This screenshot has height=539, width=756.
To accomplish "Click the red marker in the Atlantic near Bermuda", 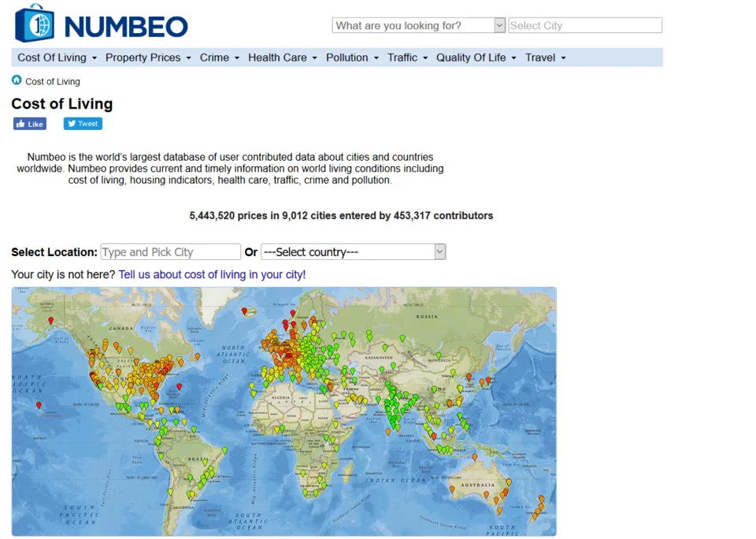I will [180, 386].
